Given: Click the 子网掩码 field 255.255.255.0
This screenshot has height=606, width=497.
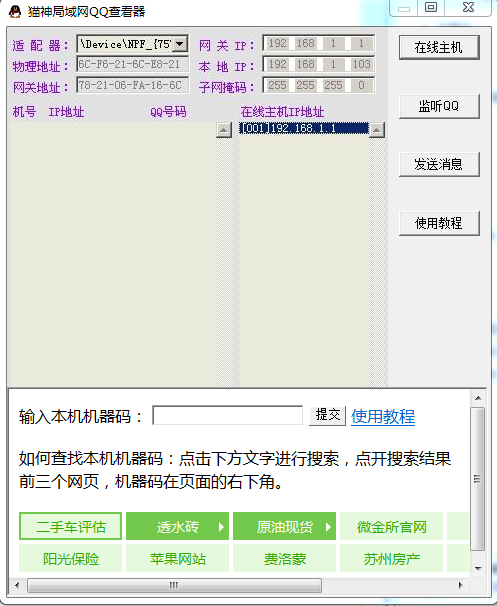Looking at the screenshot, I should [319, 85].
